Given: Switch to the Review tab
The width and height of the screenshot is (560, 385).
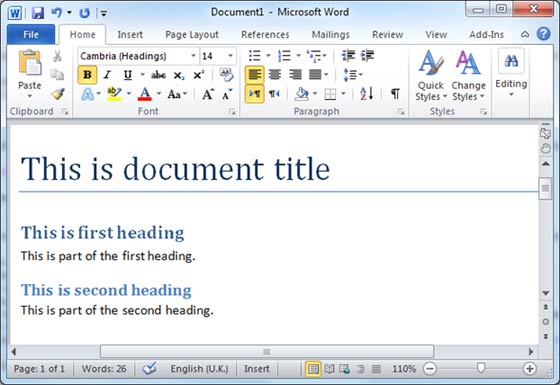Looking at the screenshot, I should 388,35.
